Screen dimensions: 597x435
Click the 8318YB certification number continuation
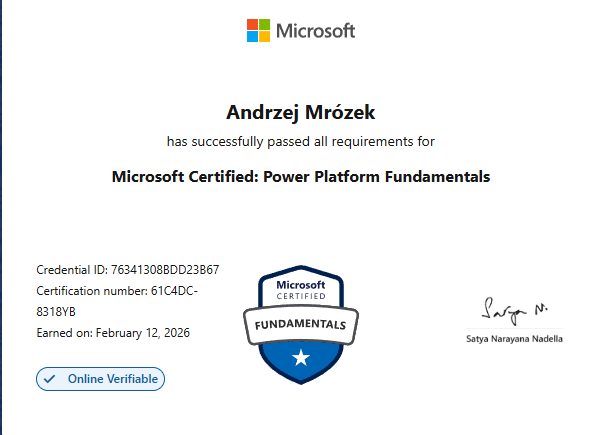56,312
